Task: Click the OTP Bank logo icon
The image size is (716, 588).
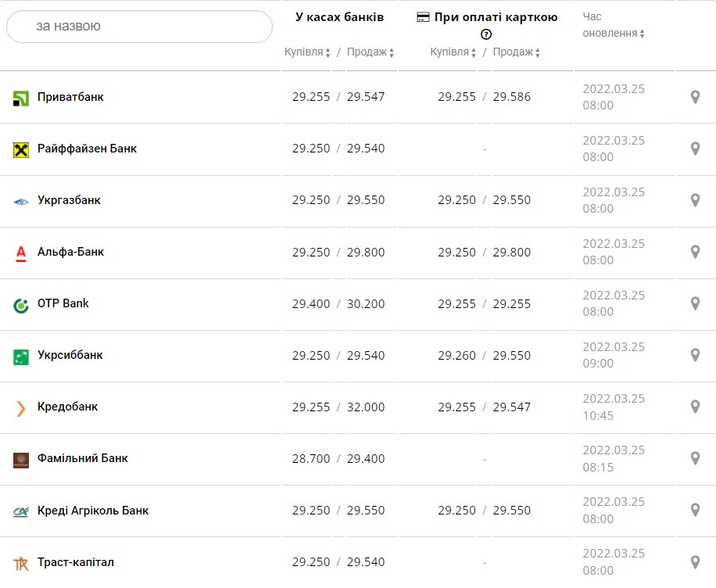Action: (x=21, y=304)
